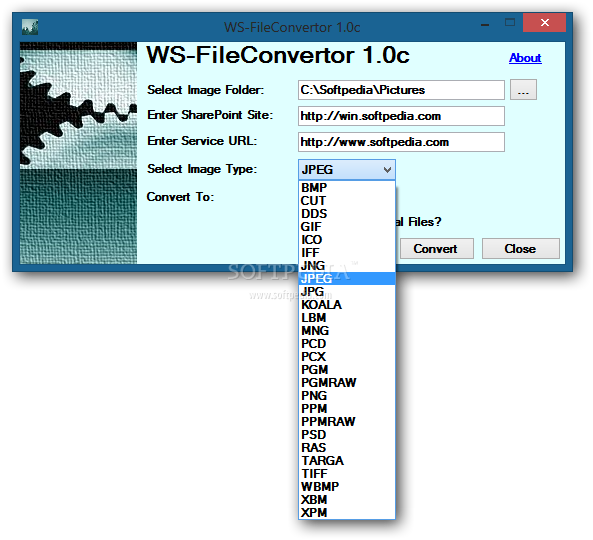The height and width of the screenshot is (540, 593).
Task: Click the Close button
Action: (x=520, y=248)
